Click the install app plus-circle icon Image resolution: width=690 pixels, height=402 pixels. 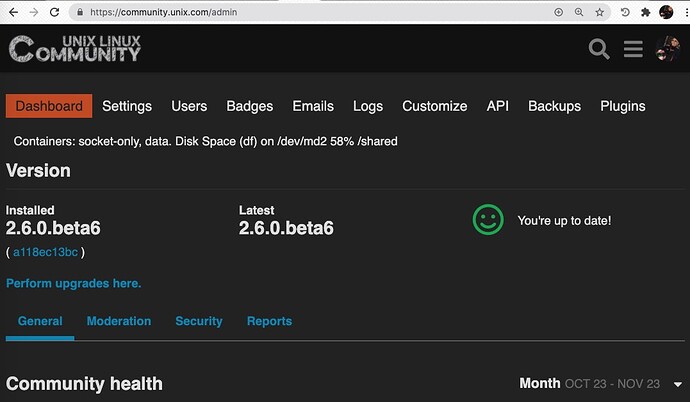pyautogui.click(x=558, y=12)
